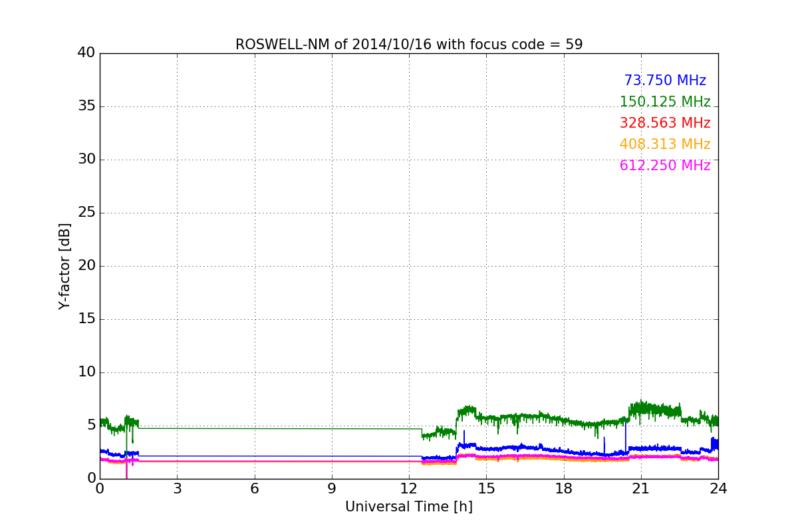Click the Universal Time [h] axis label
798x532 pixels.
tap(409, 507)
